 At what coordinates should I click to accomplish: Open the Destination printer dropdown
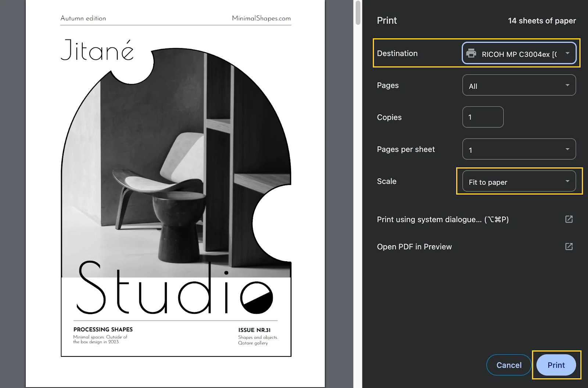click(x=519, y=53)
